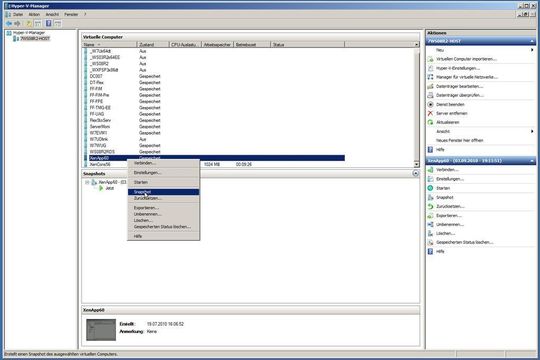Click Hilfe icon in XenApp60 actions section

[x=430, y=251]
